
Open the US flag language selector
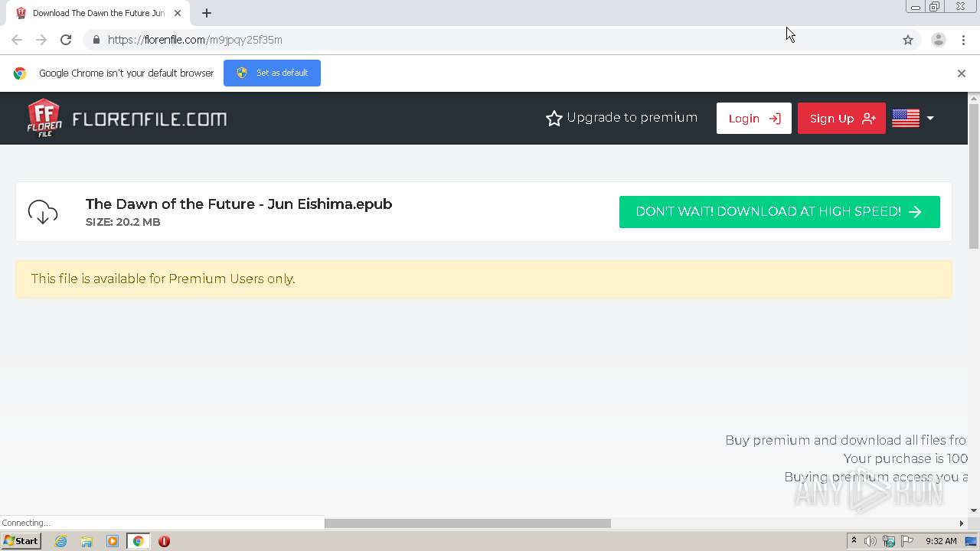pyautogui.click(x=913, y=118)
